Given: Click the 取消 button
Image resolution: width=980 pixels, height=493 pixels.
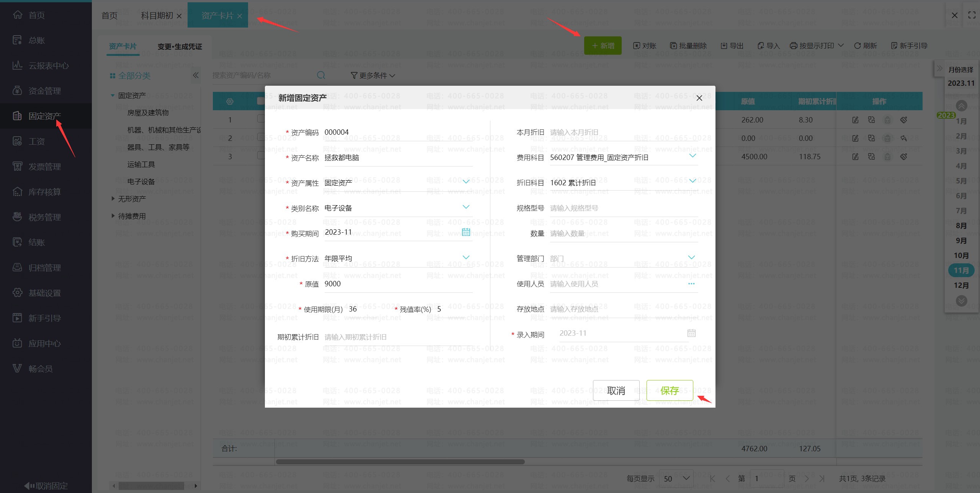Looking at the screenshot, I should [616, 390].
